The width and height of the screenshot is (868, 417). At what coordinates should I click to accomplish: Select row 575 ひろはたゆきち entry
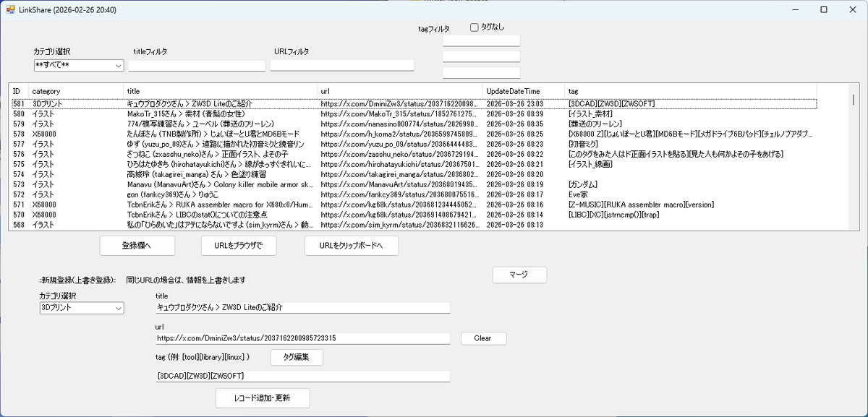pos(413,165)
